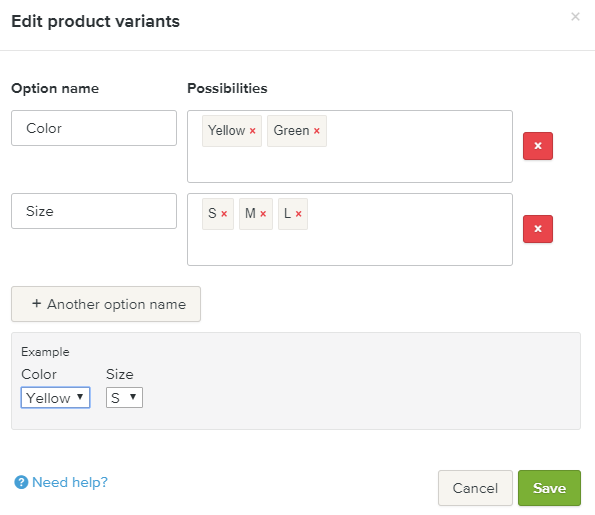Click the L tag label

287,213
